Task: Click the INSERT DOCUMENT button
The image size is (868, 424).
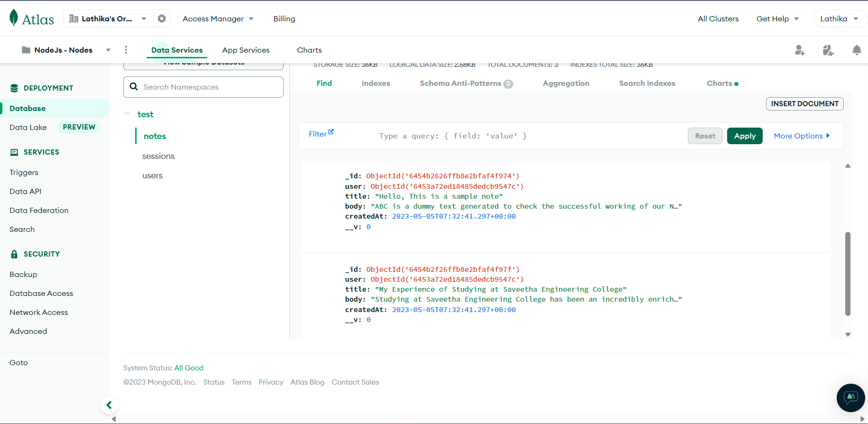Action: (x=804, y=104)
